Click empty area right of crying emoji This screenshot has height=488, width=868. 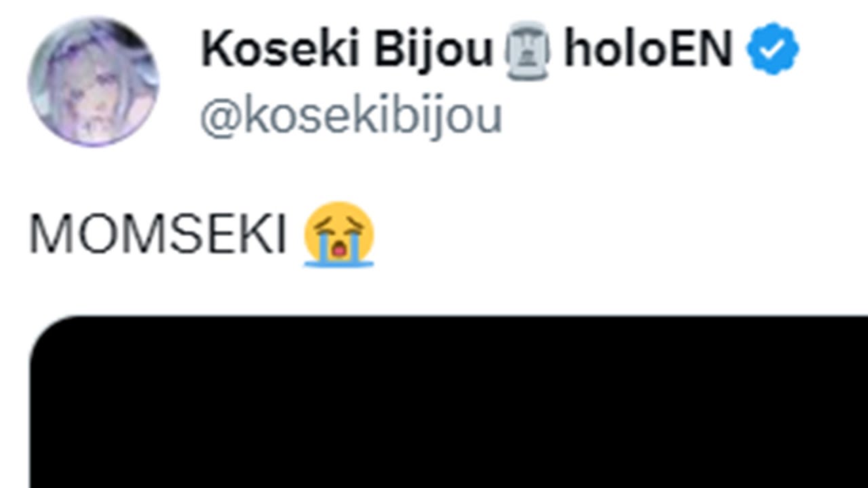click(610, 235)
